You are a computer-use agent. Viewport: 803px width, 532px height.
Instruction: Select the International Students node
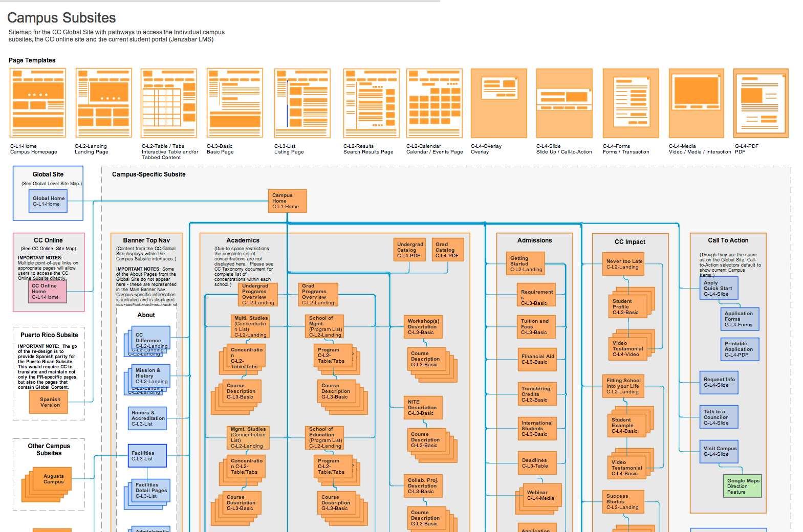point(536,429)
